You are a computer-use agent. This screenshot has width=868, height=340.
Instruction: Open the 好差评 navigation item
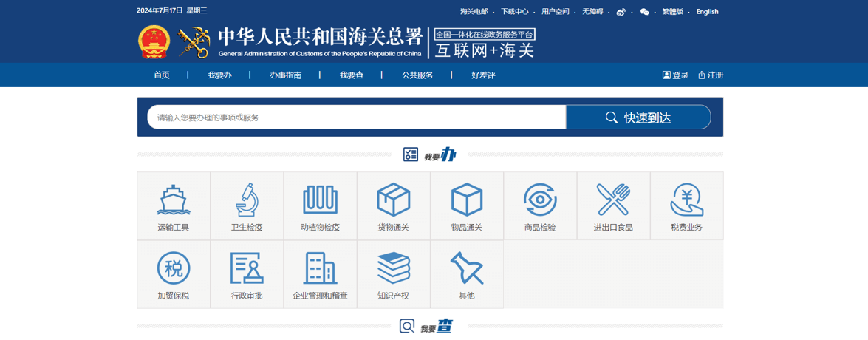[x=483, y=75]
